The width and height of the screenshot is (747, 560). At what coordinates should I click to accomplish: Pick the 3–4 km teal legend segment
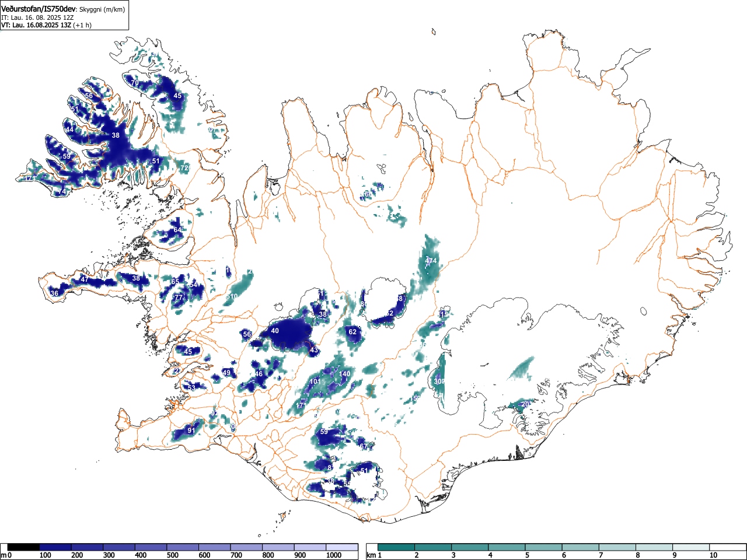click(x=471, y=547)
